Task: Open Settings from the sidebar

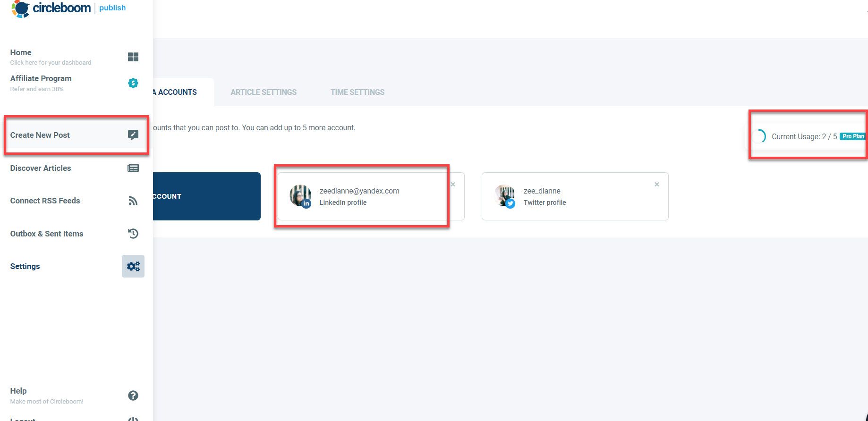Action: click(x=25, y=266)
